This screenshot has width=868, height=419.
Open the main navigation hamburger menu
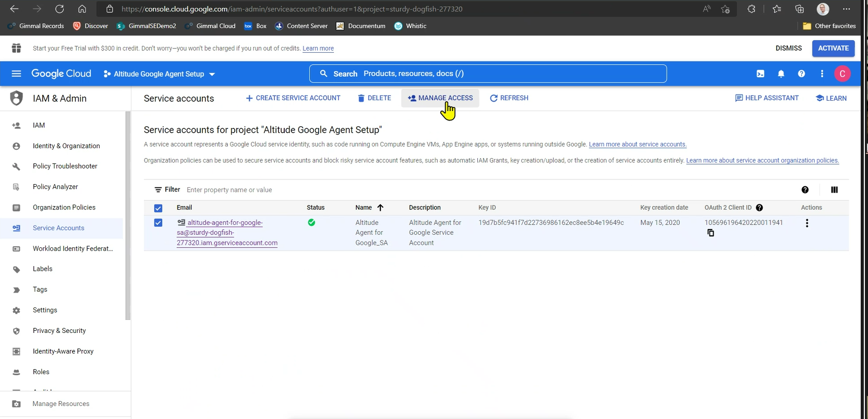point(16,74)
